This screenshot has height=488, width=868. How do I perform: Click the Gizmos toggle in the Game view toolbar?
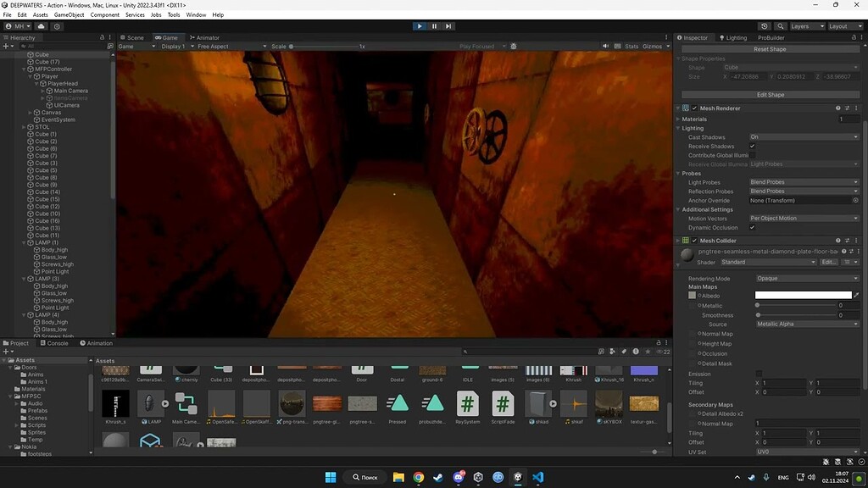pyautogui.click(x=652, y=46)
